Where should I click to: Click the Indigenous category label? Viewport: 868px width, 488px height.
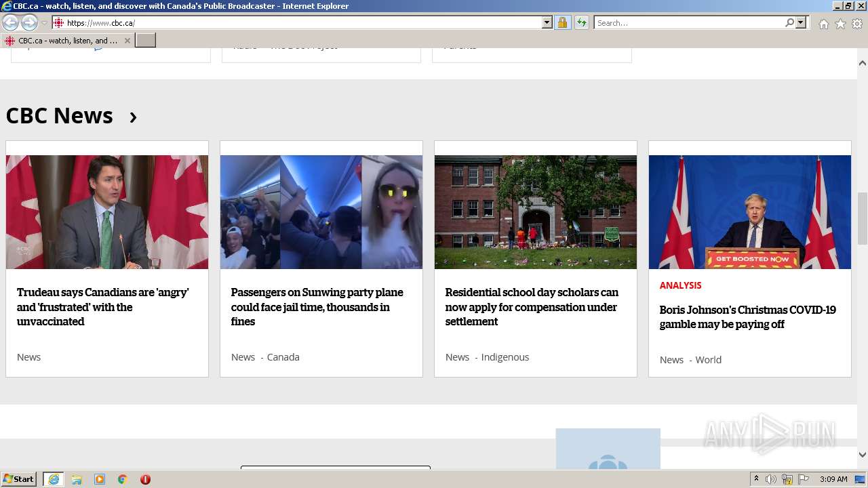coord(505,357)
